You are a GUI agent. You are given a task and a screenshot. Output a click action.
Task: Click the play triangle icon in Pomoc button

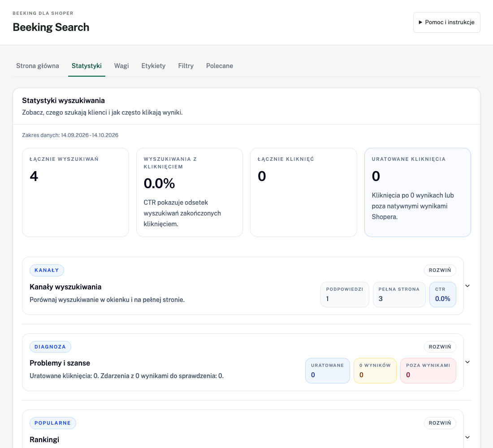point(420,22)
